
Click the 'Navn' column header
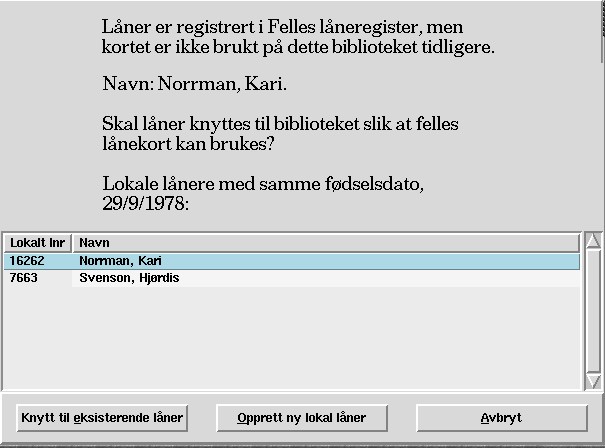tap(326, 243)
